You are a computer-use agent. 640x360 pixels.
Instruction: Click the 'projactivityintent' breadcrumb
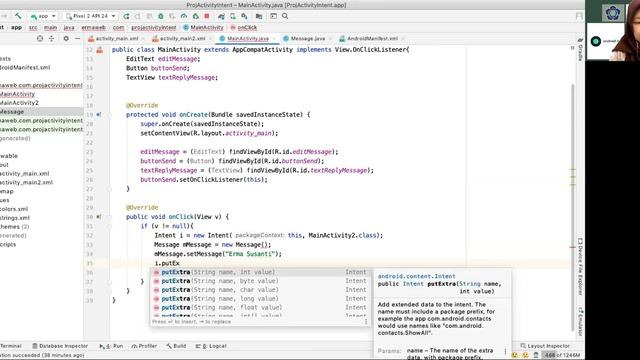(153, 27)
